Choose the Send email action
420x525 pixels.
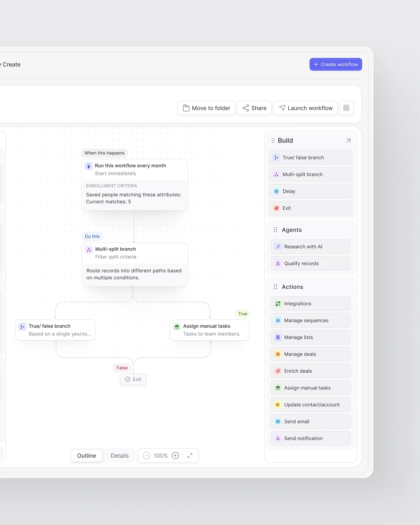[311, 421]
